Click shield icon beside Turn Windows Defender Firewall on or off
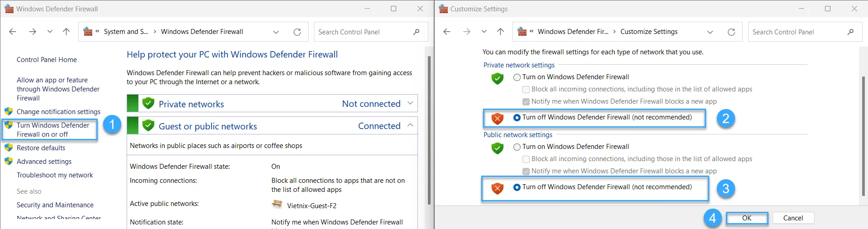Viewport: 868px width, 229px height. [9, 125]
